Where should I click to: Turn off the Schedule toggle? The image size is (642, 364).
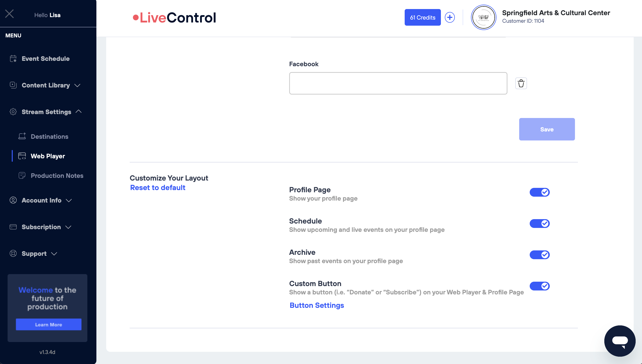(x=539, y=224)
